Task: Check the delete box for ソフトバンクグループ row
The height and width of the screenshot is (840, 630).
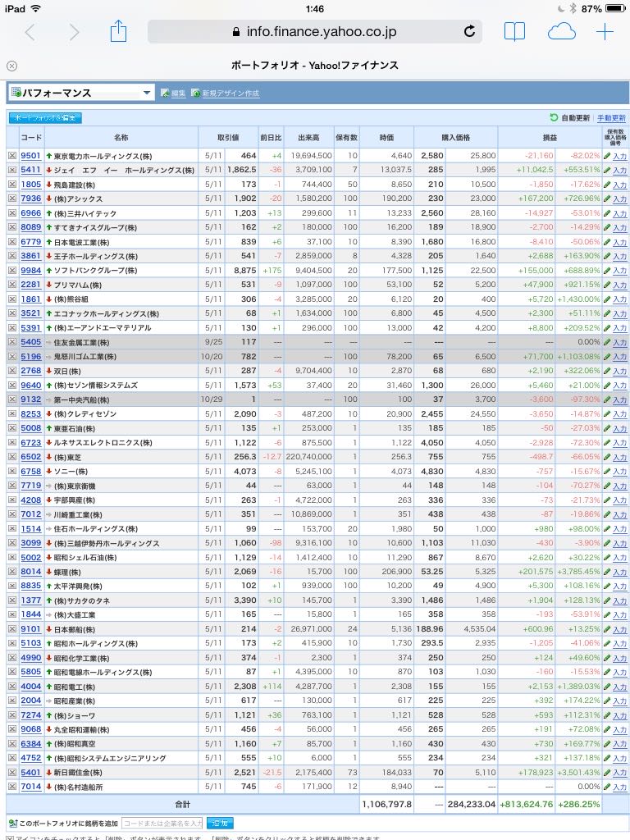Action: click(11, 271)
